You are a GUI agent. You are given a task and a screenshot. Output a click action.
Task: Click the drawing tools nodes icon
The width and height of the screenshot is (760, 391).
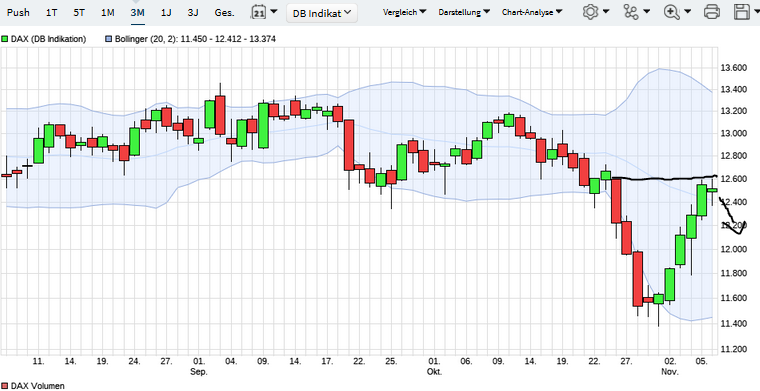(631, 12)
